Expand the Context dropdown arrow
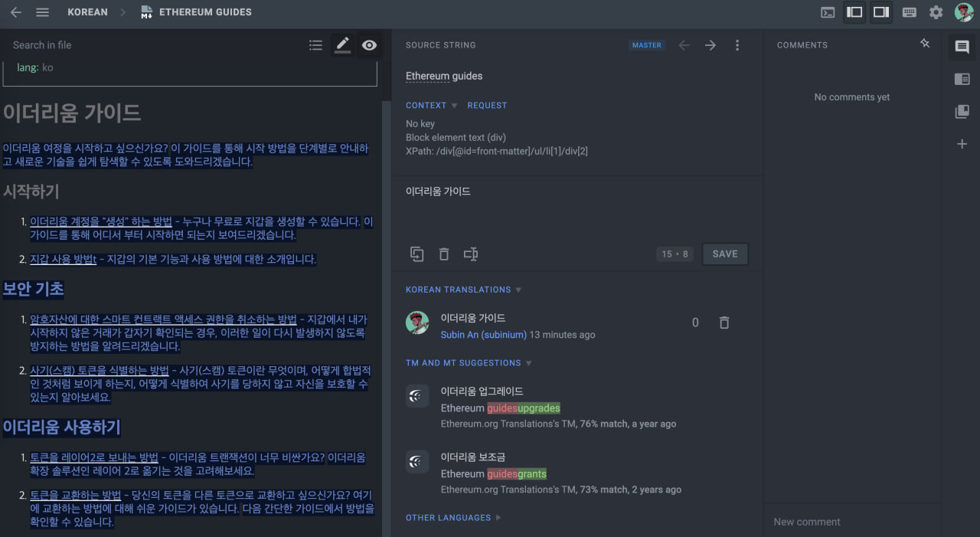The height and width of the screenshot is (537, 980). pos(454,106)
